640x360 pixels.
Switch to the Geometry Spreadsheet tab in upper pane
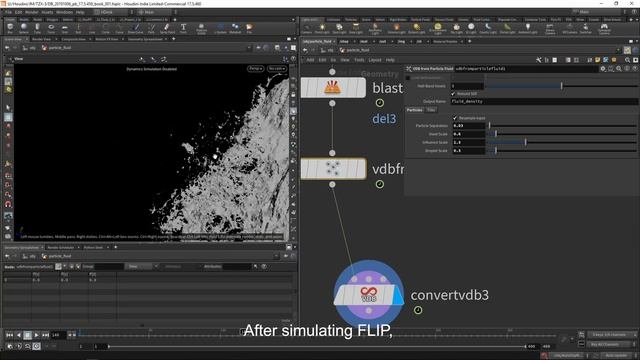(x=145, y=39)
